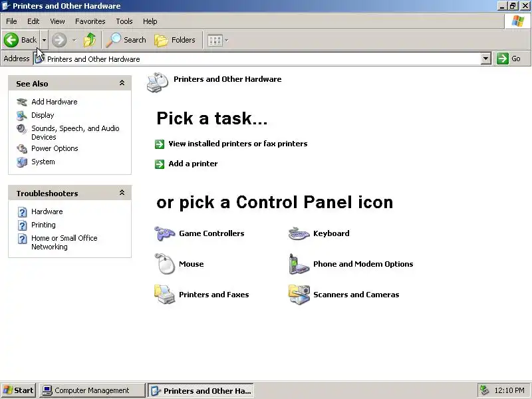Open Home or Small Office Networking link

point(64,242)
